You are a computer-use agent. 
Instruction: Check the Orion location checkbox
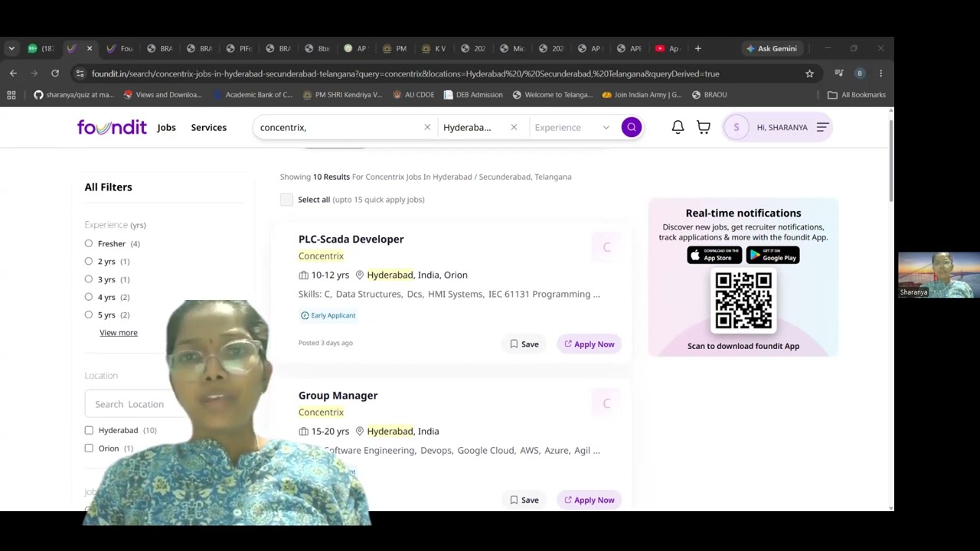pos(89,448)
